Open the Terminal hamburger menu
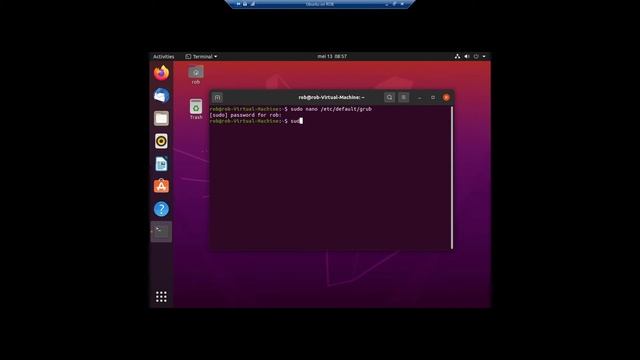The width and height of the screenshot is (640, 360). [404, 98]
